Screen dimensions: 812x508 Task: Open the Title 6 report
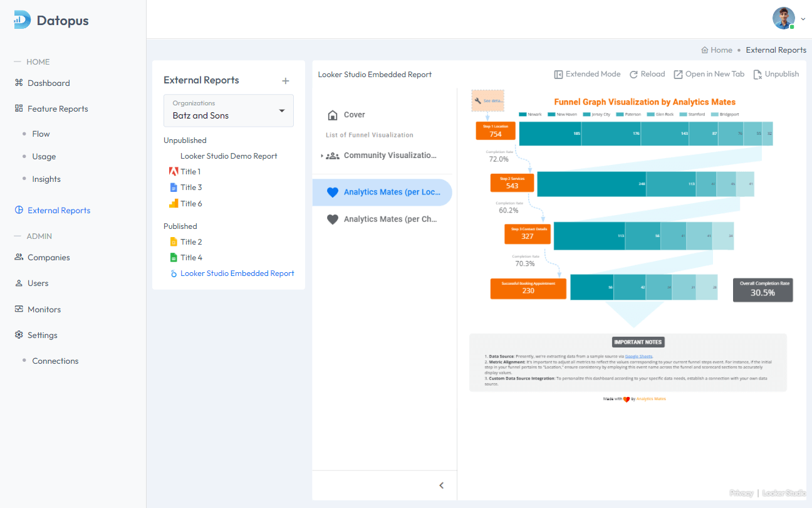coord(191,203)
